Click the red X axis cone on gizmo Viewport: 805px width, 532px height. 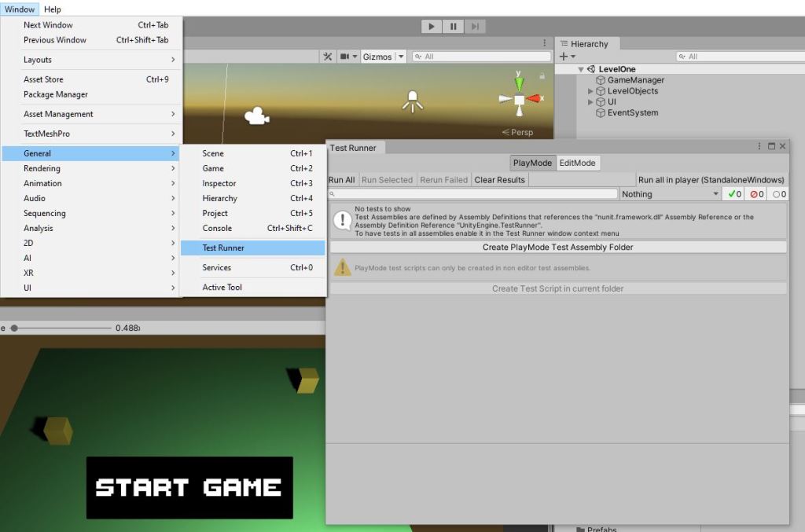(534, 98)
